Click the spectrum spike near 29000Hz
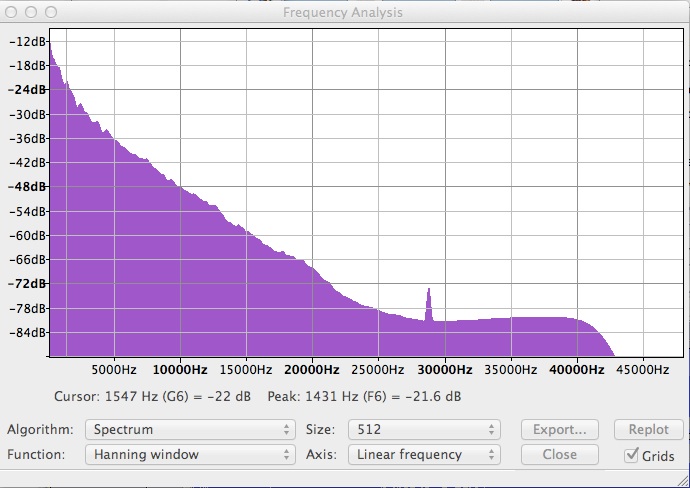 click(429, 305)
